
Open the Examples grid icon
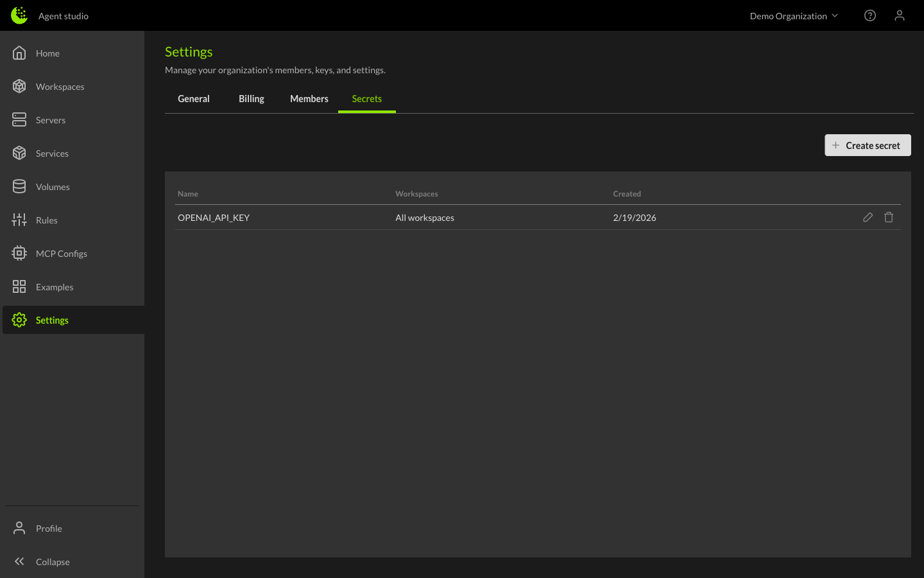pos(19,286)
